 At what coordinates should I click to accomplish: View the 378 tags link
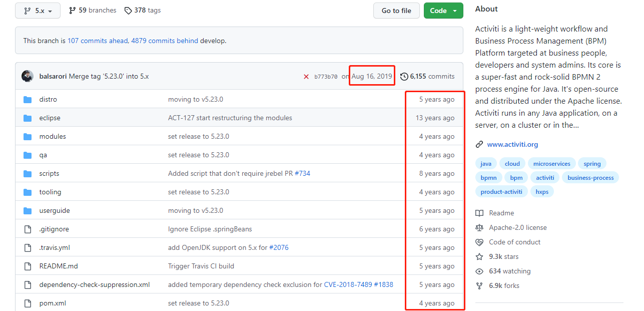143,11
